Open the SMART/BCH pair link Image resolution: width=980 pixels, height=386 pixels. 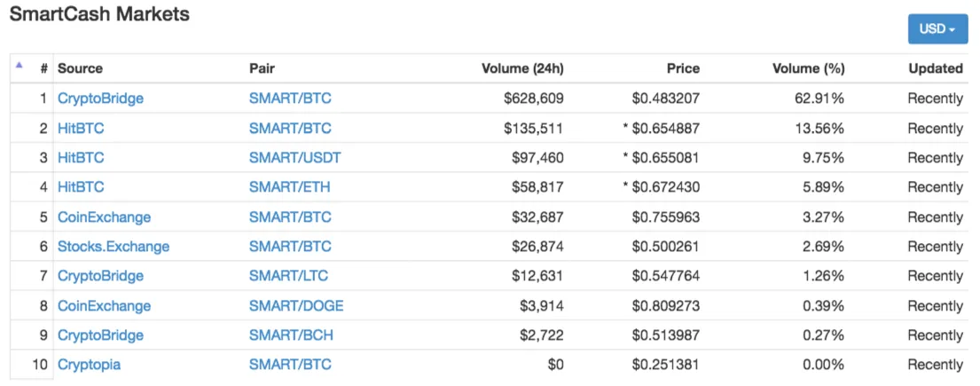[291, 335]
